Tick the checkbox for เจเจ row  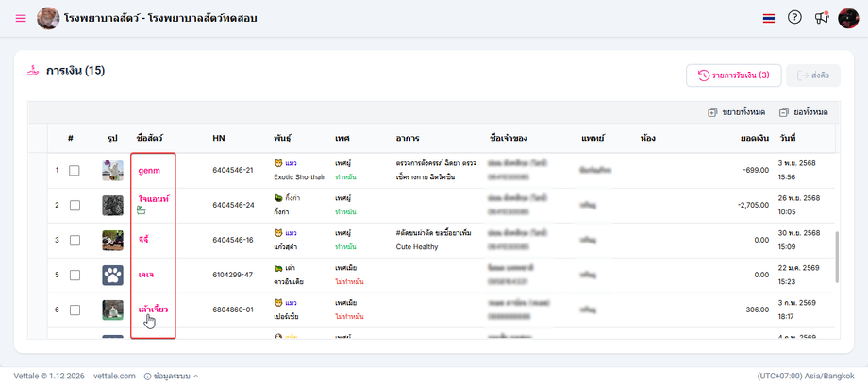[75, 276]
